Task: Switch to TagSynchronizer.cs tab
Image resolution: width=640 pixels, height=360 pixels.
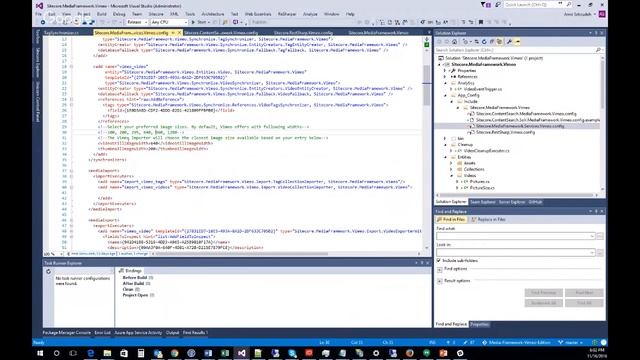Action: click(61, 33)
